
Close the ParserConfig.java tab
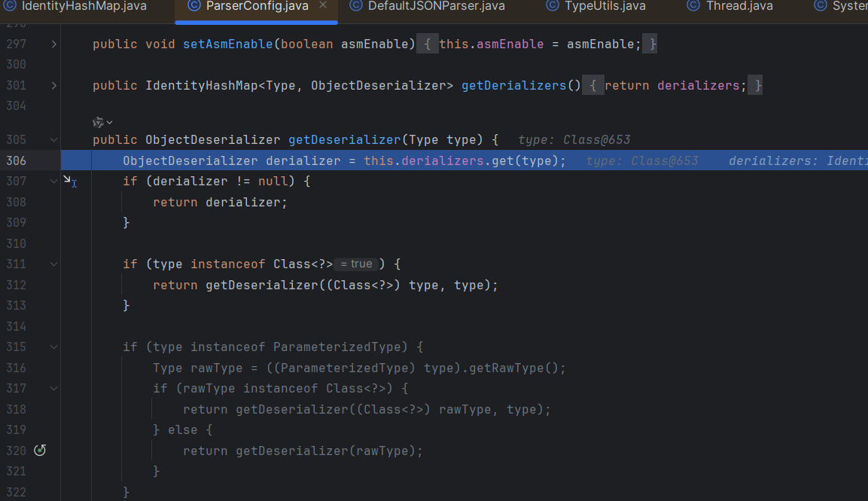323,6
